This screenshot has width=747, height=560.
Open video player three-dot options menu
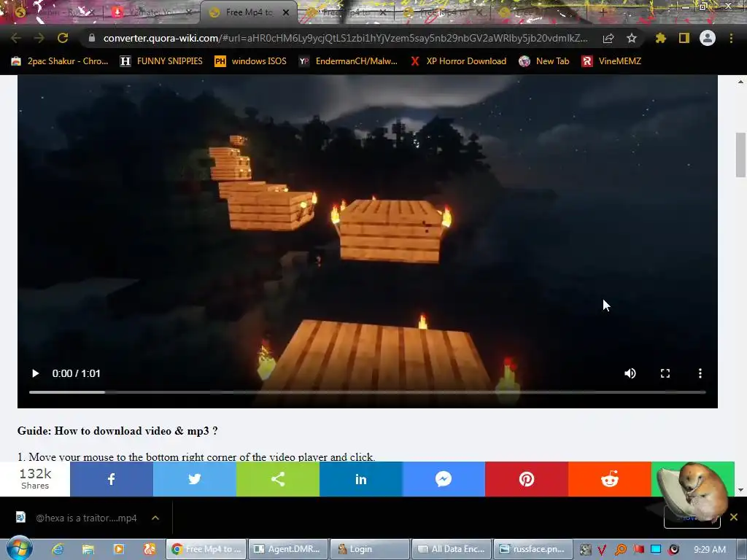(x=700, y=373)
